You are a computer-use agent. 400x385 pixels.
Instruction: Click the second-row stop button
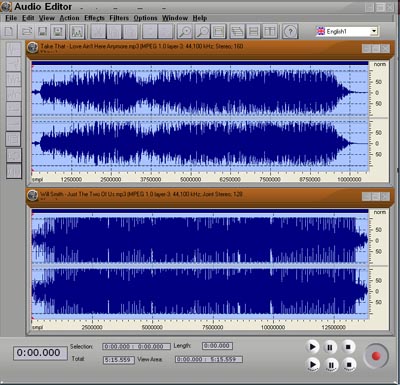(x=349, y=364)
